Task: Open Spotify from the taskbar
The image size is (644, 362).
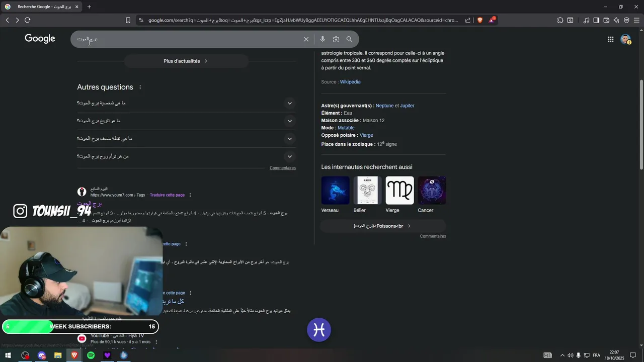Action: (91, 355)
